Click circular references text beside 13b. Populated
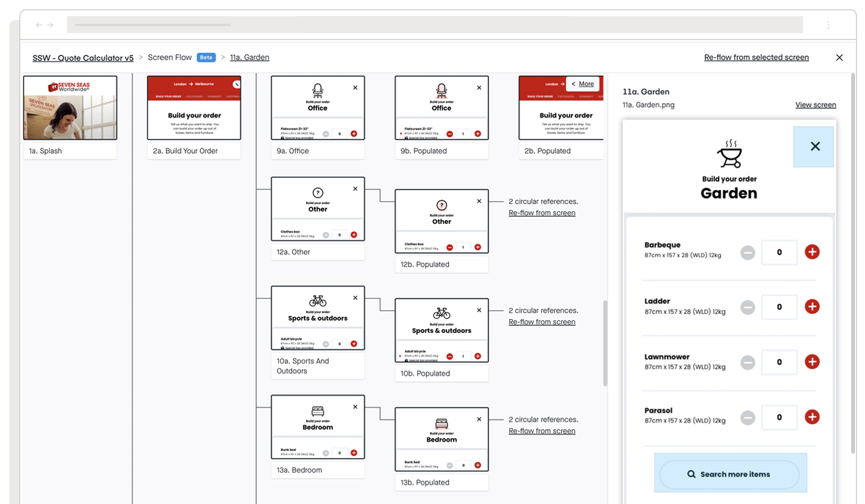Viewport: 865px width, 504px height. click(543, 420)
